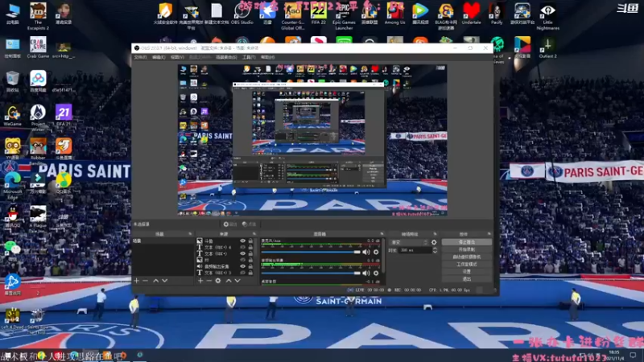The image size is (644, 362).
Task: Open the 帮助(H) menu
Action: click(x=267, y=57)
